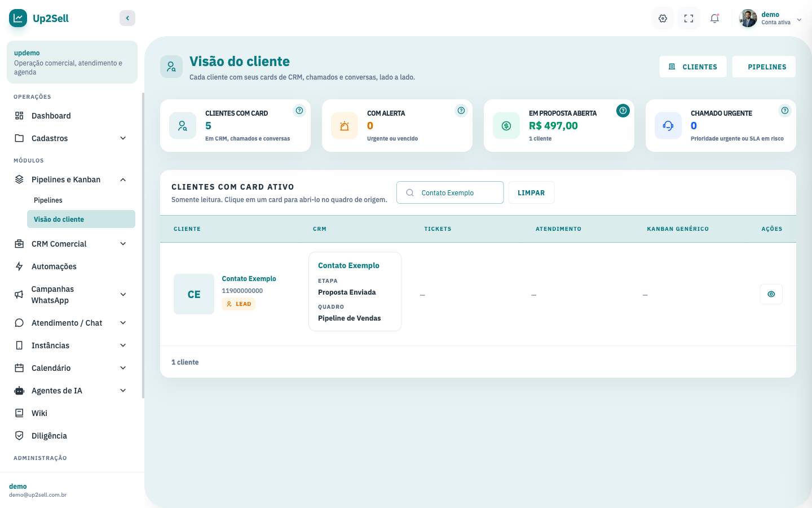Click the PIPELINES button
Viewport: 812px width, 508px height.
764,67
